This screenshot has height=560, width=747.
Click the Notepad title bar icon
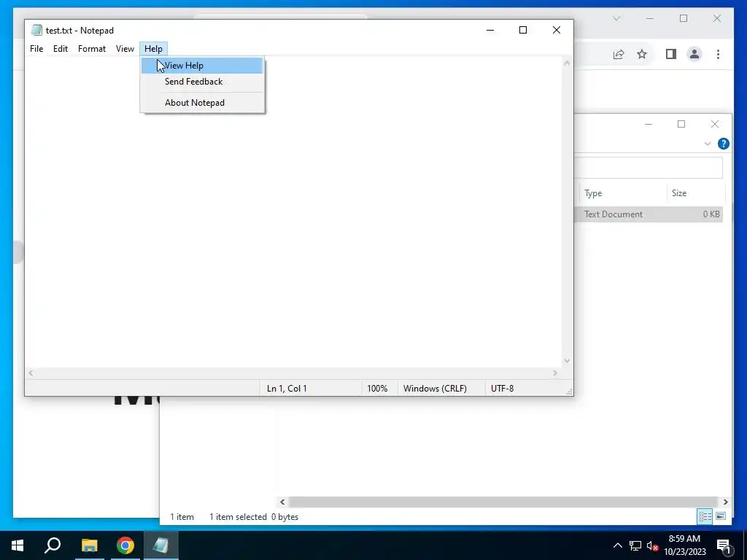[x=36, y=30]
